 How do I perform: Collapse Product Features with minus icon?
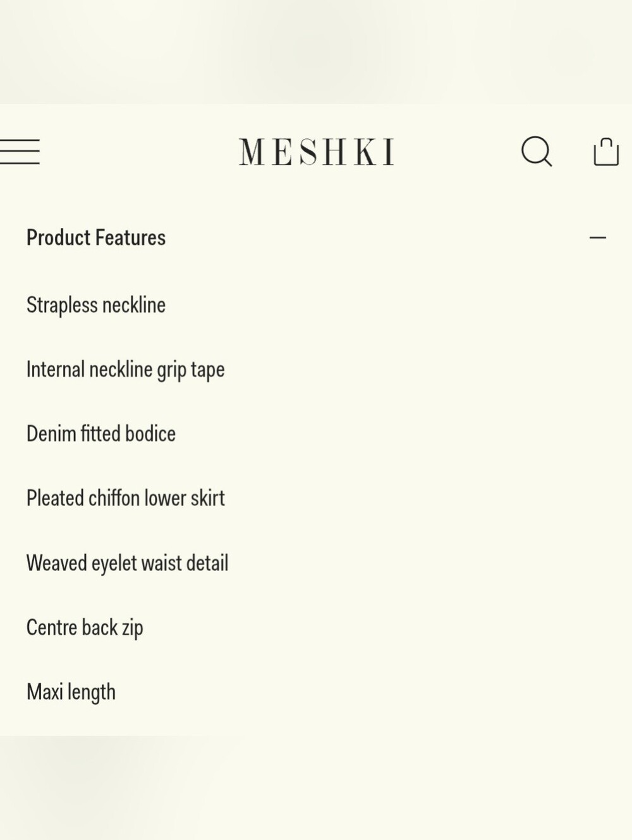coord(598,238)
